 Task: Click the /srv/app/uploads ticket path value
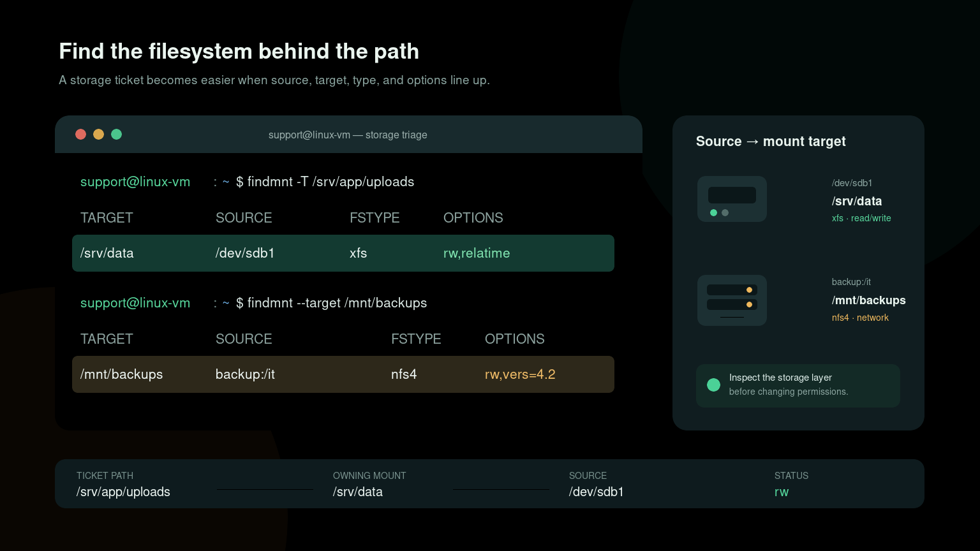click(123, 492)
